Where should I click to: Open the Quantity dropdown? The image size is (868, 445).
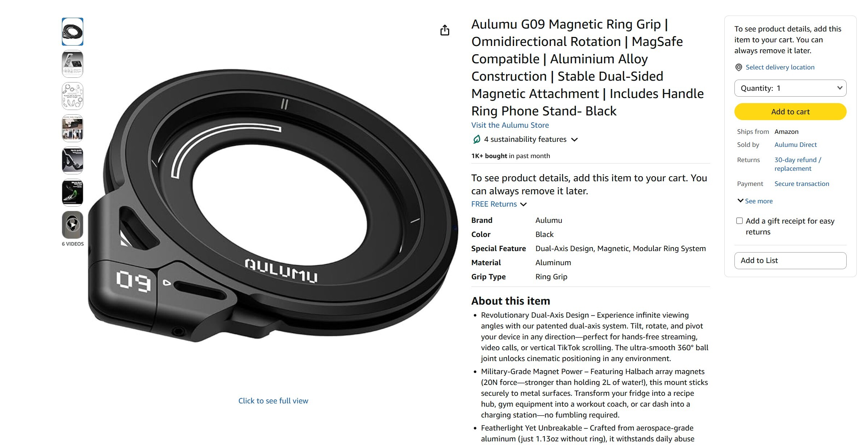(790, 88)
